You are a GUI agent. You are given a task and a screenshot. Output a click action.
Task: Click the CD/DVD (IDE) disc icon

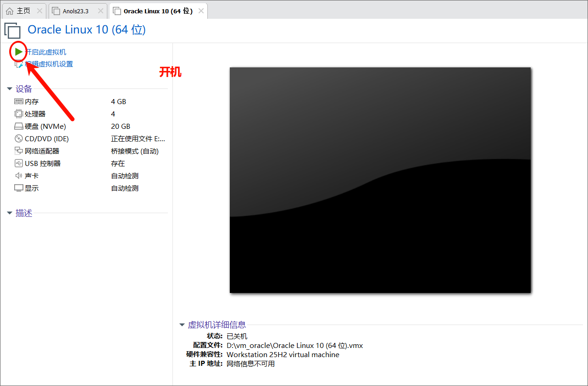19,138
